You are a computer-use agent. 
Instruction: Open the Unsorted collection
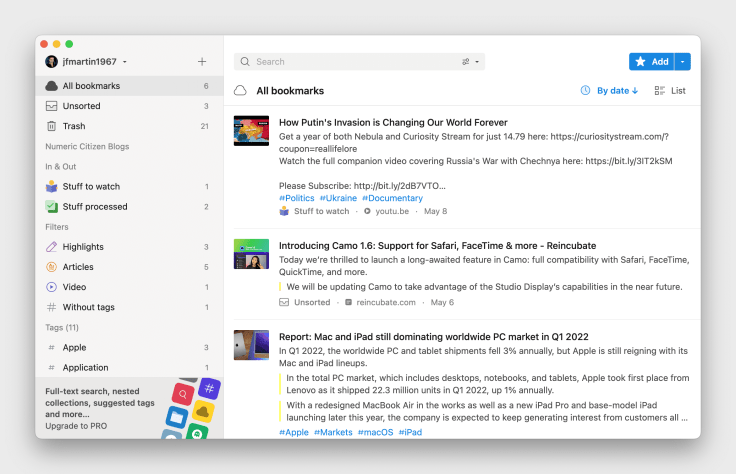pos(129,106)
